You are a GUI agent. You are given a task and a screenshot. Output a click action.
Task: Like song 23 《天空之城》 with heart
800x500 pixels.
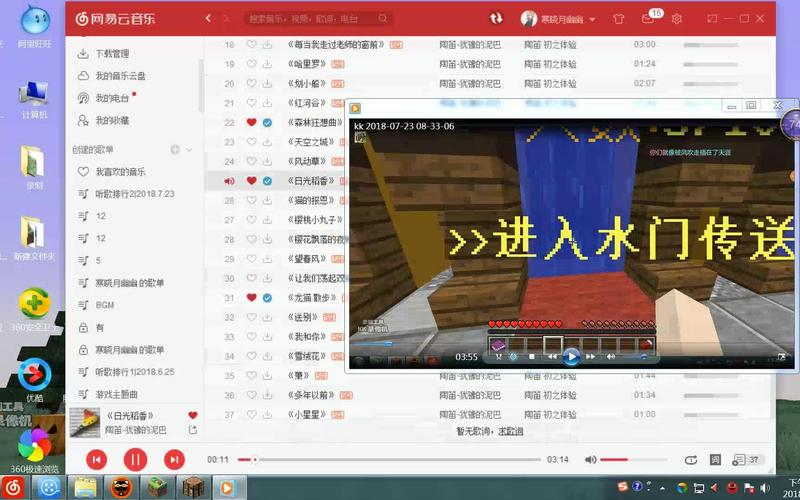coord(251,142)
